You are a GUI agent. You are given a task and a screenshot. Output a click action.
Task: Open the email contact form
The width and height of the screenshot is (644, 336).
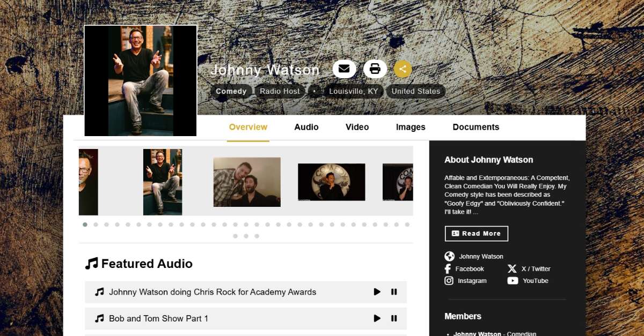coord(344,69)
